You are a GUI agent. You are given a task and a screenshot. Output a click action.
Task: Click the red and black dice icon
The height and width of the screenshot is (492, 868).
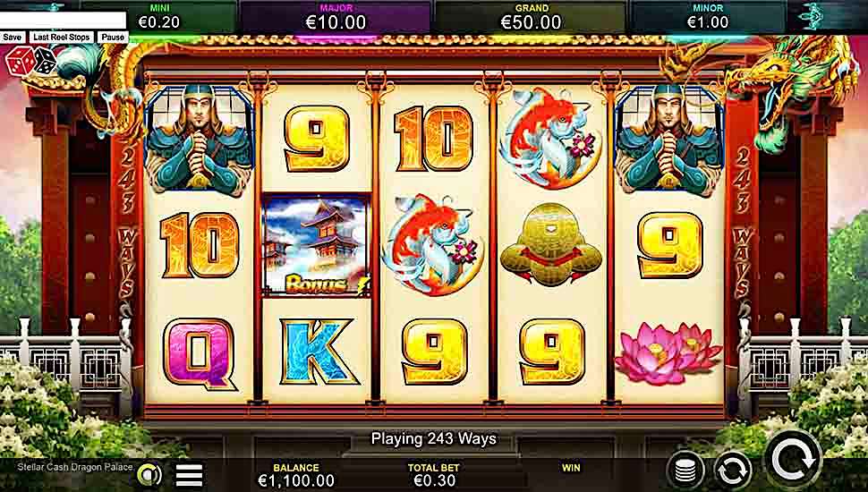(x=31, y=61)
